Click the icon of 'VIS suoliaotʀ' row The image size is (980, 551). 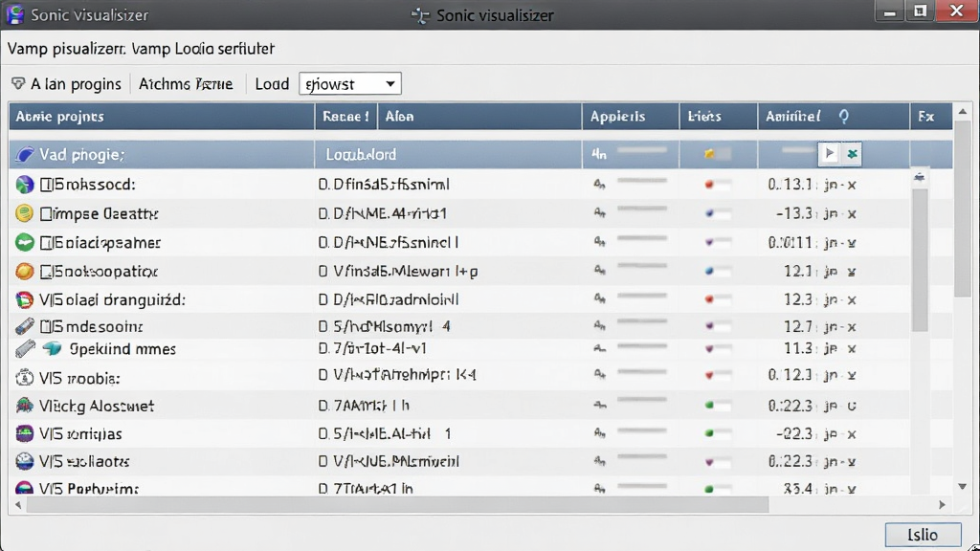[x=24, y=462]
